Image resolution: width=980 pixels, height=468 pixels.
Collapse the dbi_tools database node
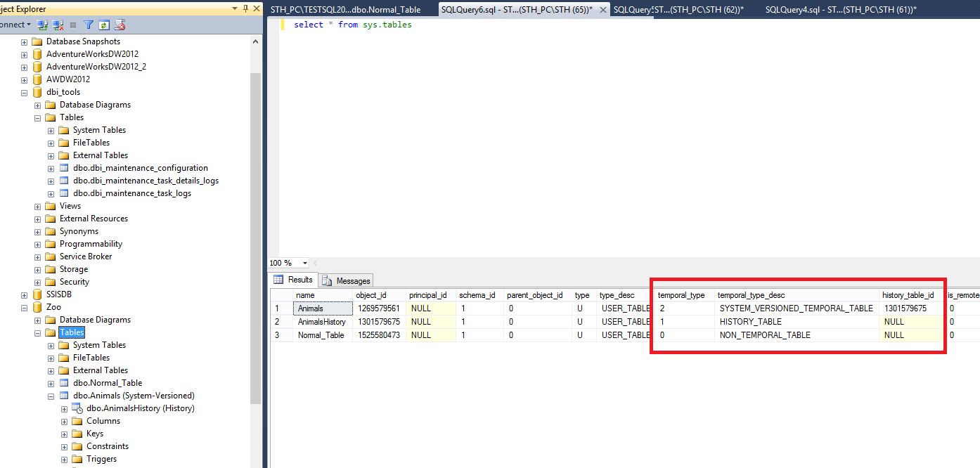point(24,92)
